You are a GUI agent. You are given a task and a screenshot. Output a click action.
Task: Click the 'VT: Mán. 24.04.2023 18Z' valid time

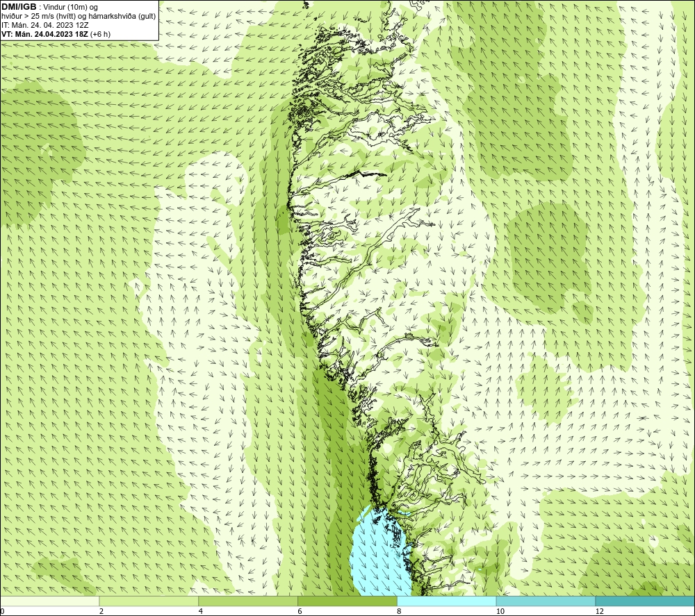[x=44, y=34]
